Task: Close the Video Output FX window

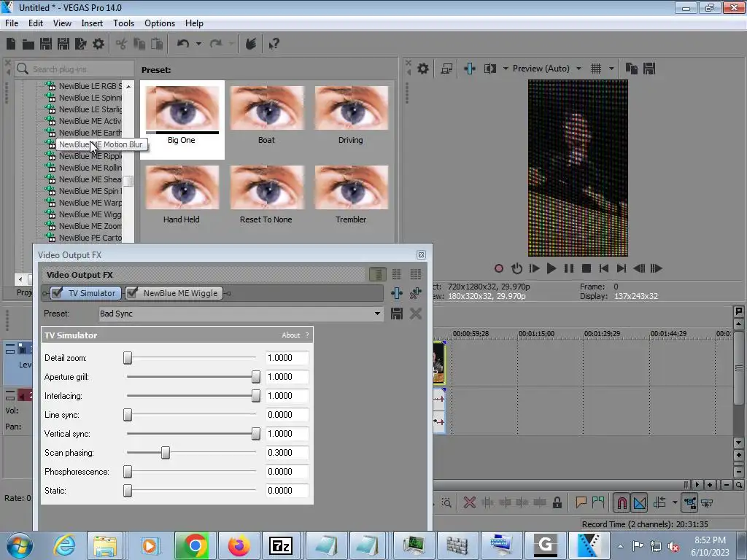Action: 421,254
